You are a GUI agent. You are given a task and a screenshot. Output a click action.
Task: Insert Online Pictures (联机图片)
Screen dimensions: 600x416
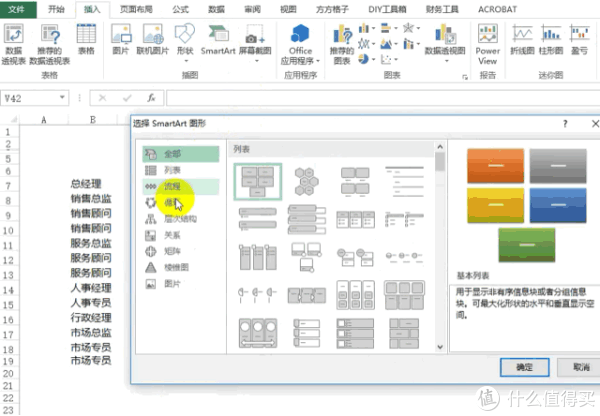coord(153,39)
